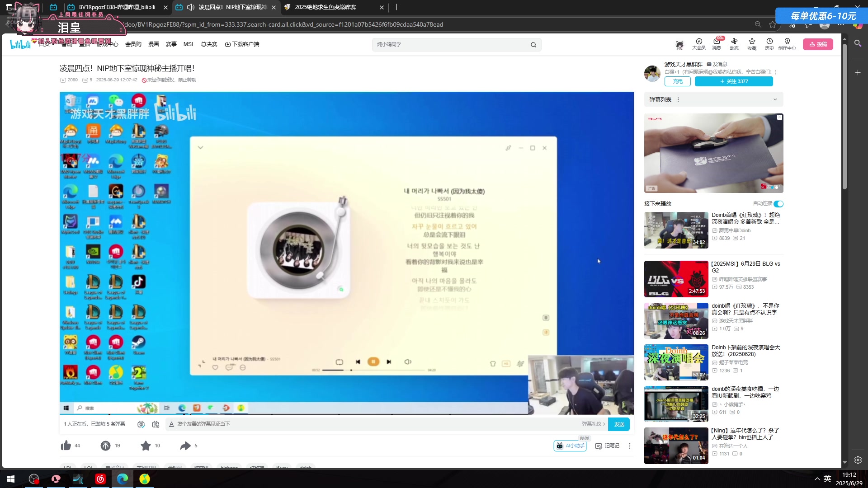Like the video with the thumbs-up icon
This screenshot has width=868, height=488.
[66, 446]
